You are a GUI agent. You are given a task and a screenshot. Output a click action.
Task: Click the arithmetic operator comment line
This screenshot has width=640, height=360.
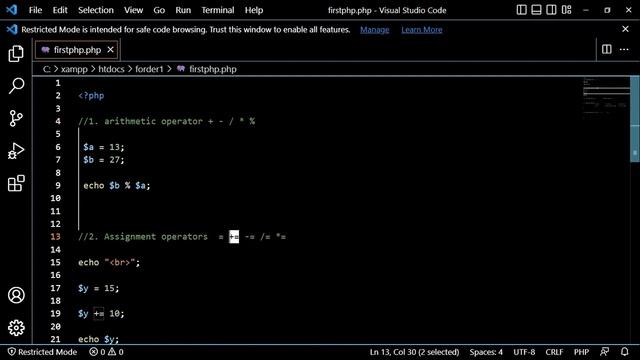pyautogui.click(x=167, y=121)
